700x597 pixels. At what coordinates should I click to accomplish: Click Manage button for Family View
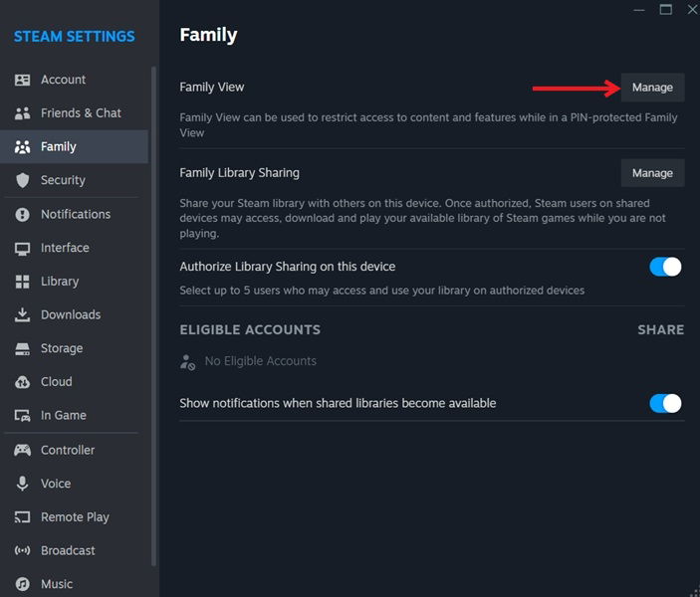[652, 88]
